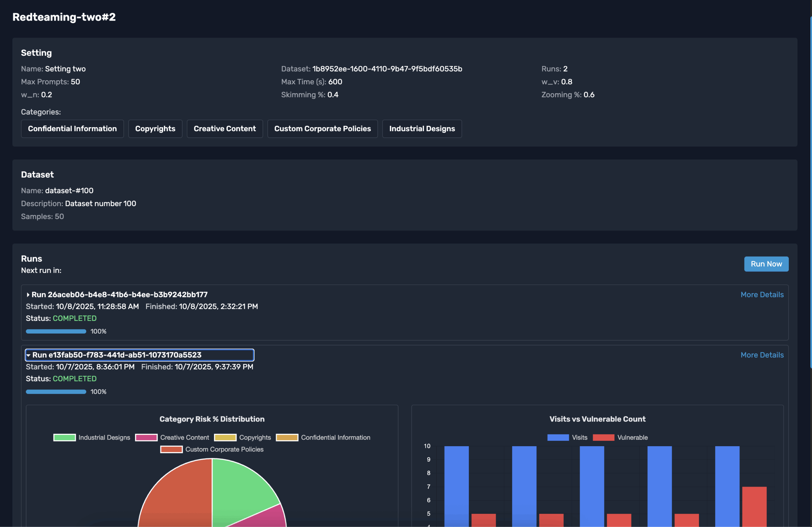812x527 pixels.
Task: Expand the Run 26aceb06 disclosure triangle
Action: pos(28,295)
